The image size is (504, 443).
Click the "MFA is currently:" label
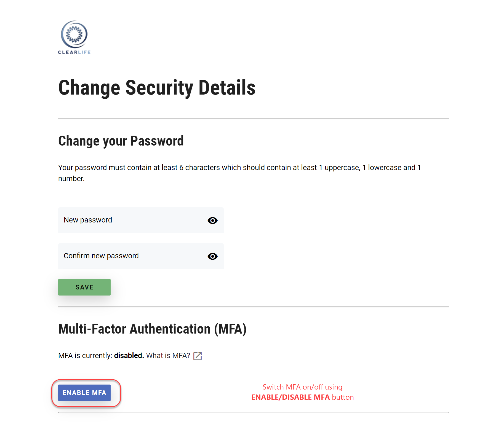coord(85,356)
